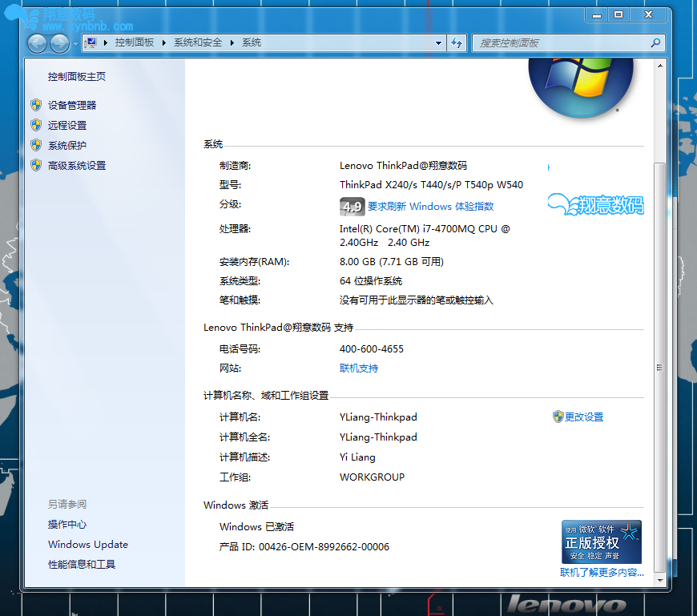Open 设备管理器 link
The height and width of the screenshot is (616, 697).
pyautogui.click(x=72, y=105)
